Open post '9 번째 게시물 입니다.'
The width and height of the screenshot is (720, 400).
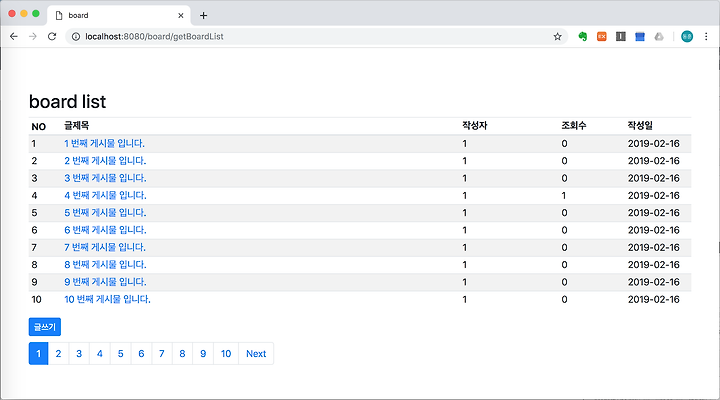[x=105, y=282]
